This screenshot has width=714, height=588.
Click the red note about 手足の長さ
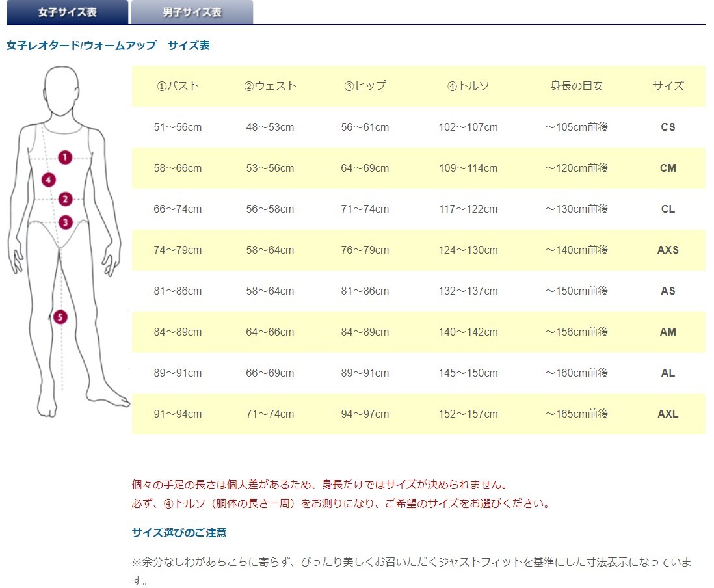[320, 485]
